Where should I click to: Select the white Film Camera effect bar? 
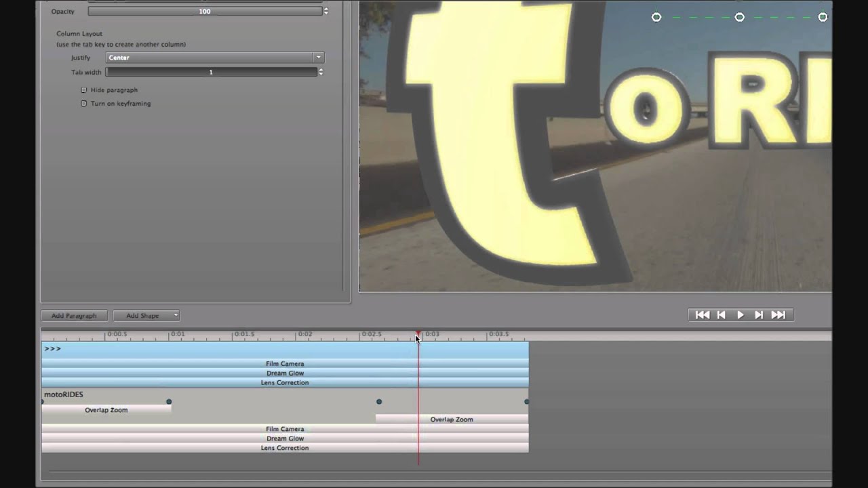coord(285,429)
